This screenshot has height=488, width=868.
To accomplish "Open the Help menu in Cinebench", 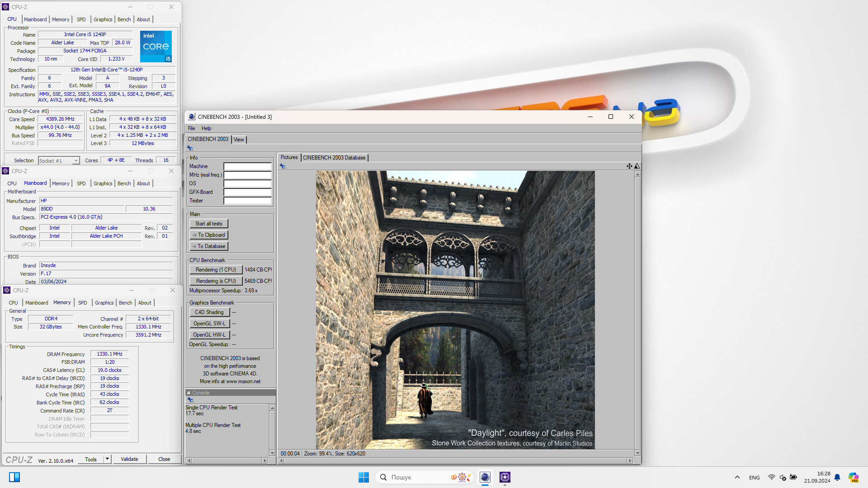I will 206,128.
